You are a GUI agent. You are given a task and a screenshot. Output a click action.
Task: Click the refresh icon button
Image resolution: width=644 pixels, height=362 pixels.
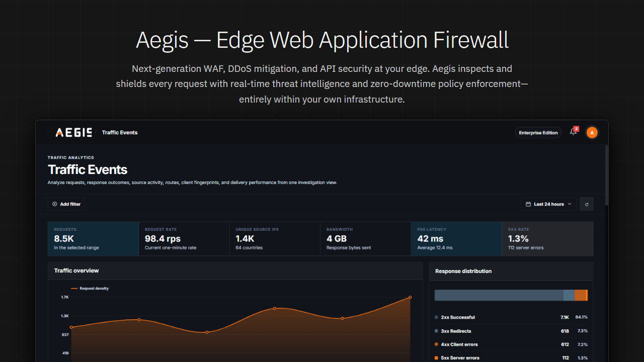pos(586,204)
